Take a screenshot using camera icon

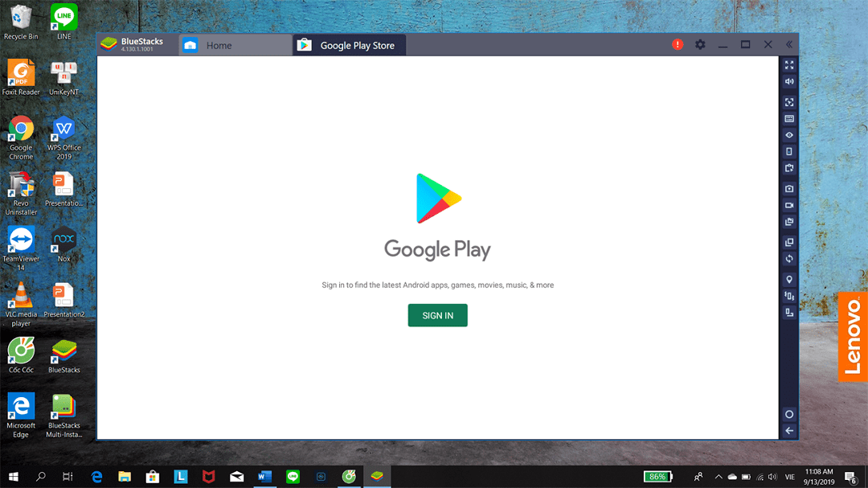[x=789, y=189]
